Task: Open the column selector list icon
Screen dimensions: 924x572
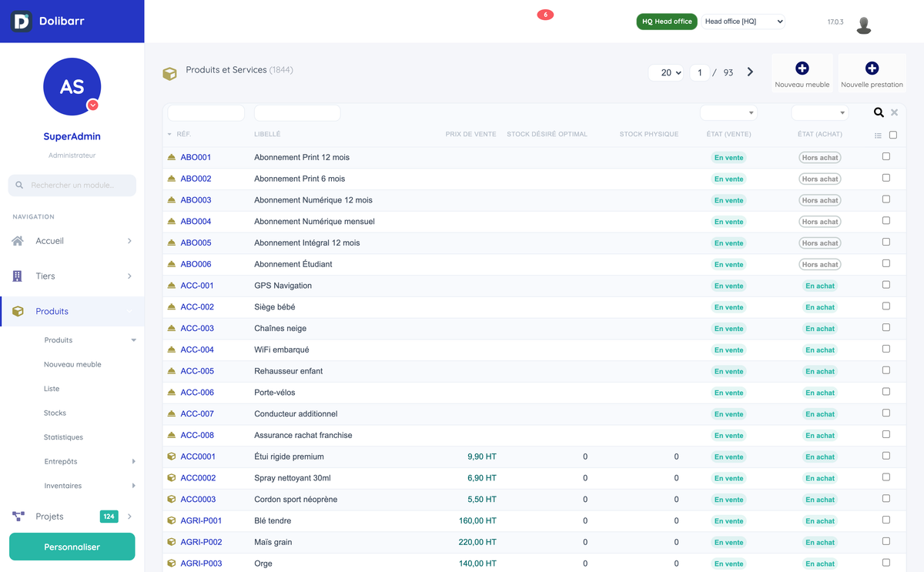Action: click(x=878, y=135)
